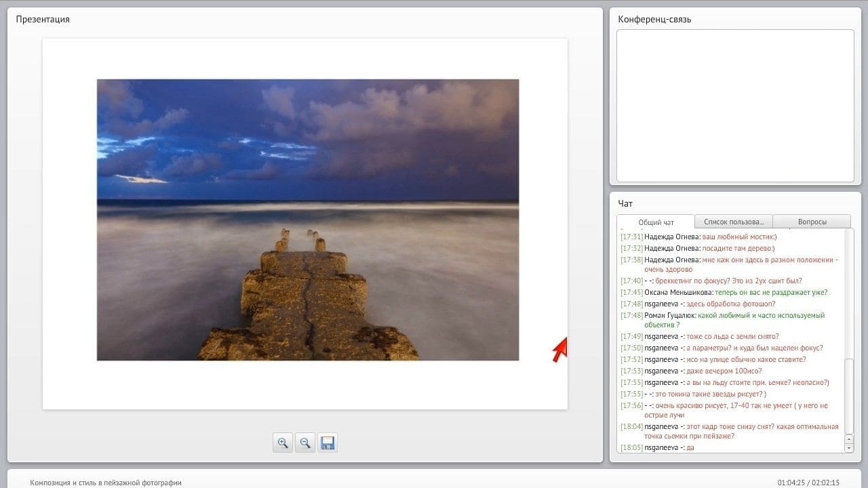Click the Конференц-связь panel title

pos(654,19)
